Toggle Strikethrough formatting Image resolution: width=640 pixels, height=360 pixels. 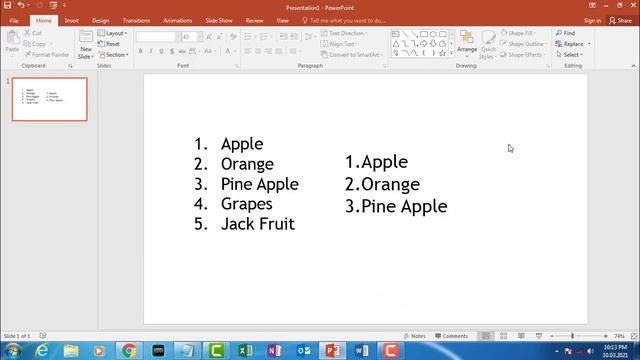[x=182, y=51]
